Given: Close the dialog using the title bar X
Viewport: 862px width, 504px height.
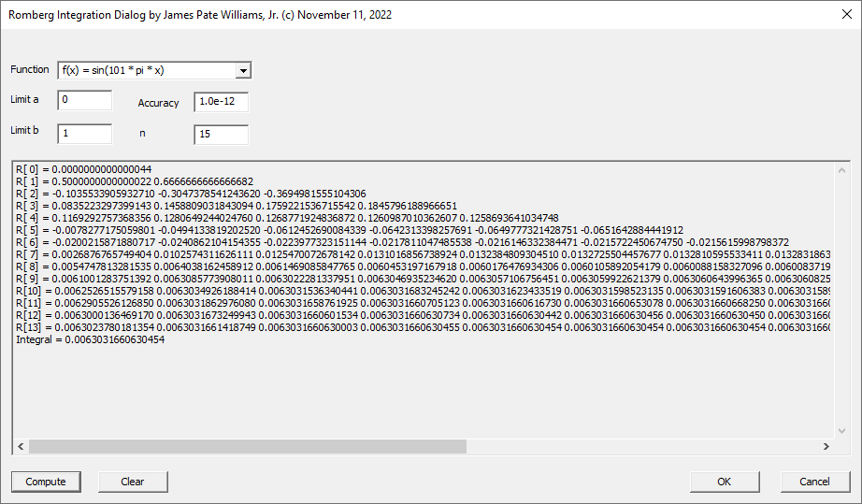Looking at the screenshot, I should [835, 15].
